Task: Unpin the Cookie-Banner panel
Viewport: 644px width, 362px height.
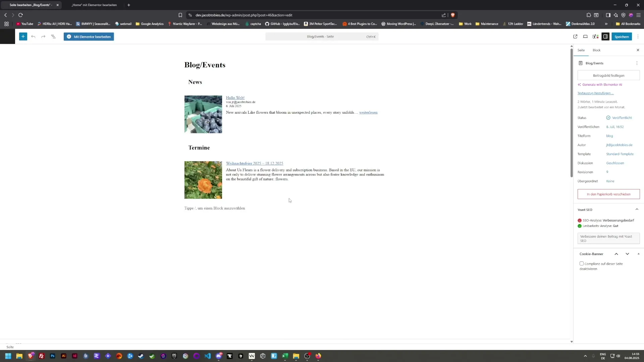Action: pyautogui.click(x=639, y=254)
